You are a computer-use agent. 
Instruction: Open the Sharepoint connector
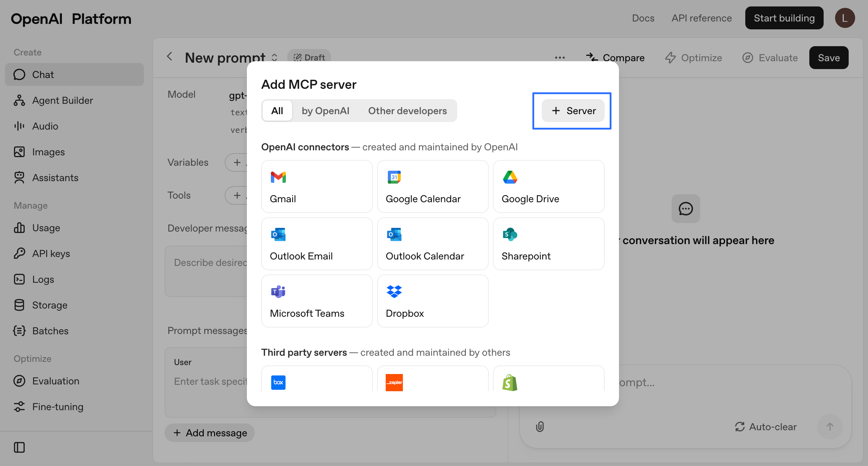(x=548, y=244)
